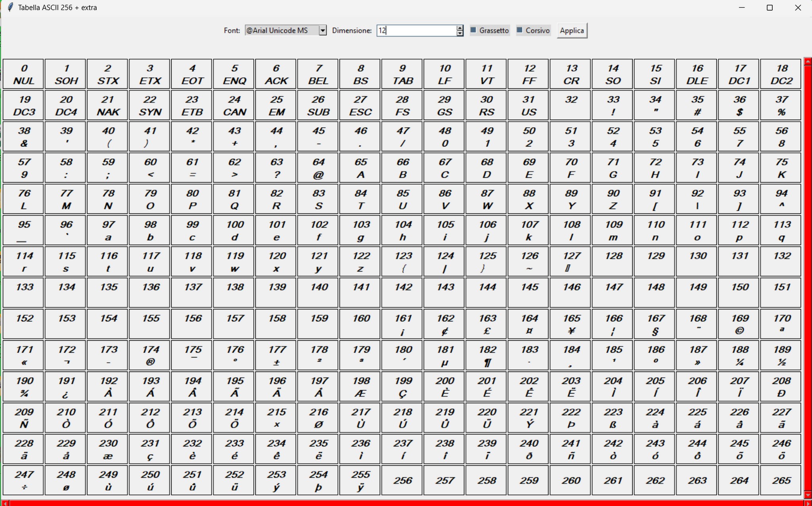Select cell 0 NUL
Screen dimensions: 812x506
[x=24, y=74]
